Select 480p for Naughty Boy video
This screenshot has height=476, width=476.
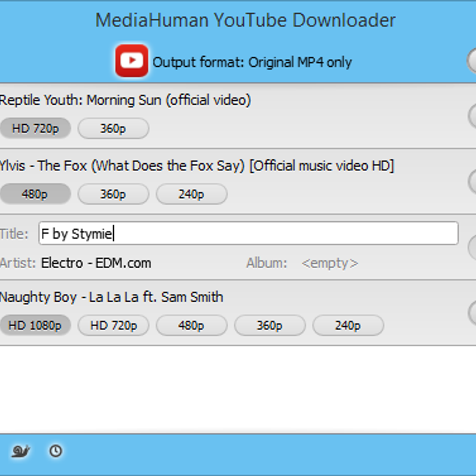[192, 325]
